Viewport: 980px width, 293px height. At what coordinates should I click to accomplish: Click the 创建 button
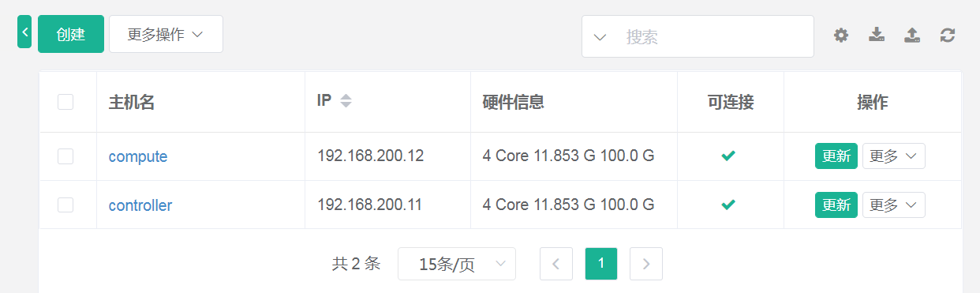(x=71, y=34)
